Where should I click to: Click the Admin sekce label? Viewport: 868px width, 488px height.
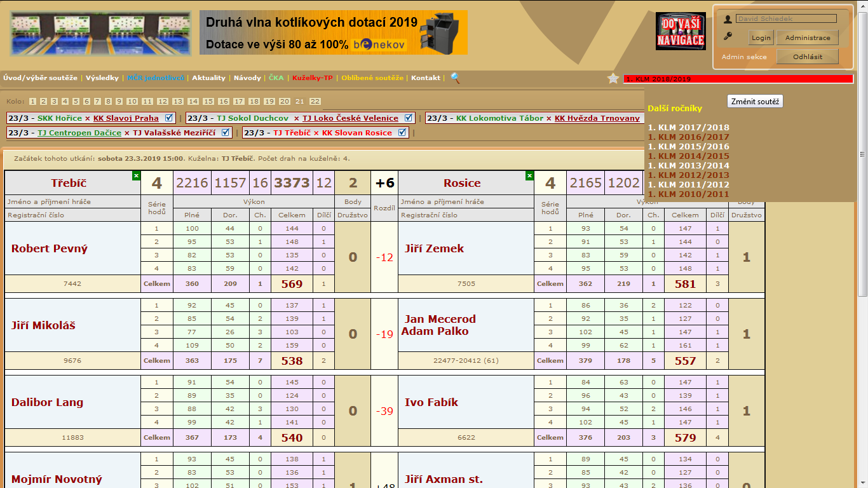[x=744, y=57]
